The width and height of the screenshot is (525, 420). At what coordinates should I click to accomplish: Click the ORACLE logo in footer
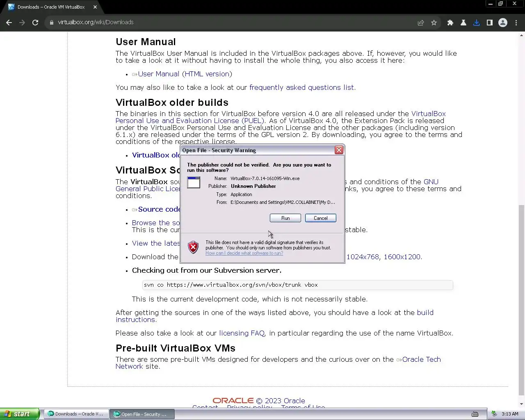(233, 401)
